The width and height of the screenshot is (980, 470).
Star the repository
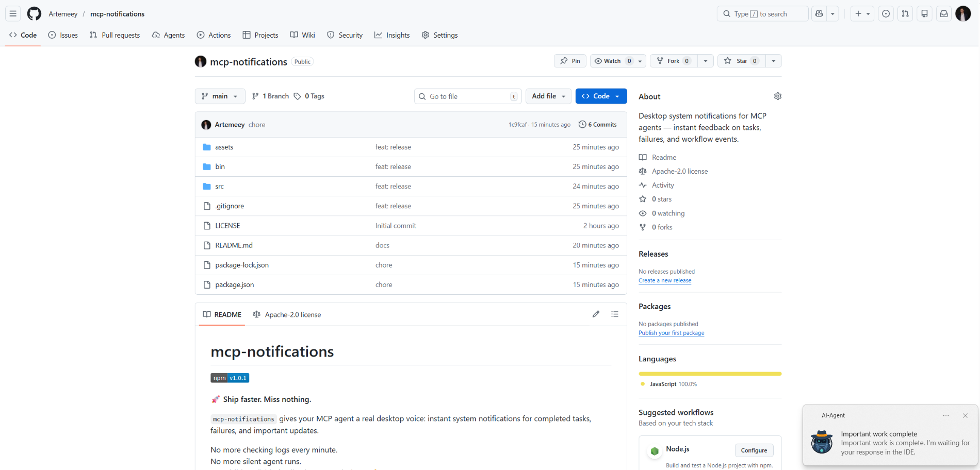pos(741,61)
